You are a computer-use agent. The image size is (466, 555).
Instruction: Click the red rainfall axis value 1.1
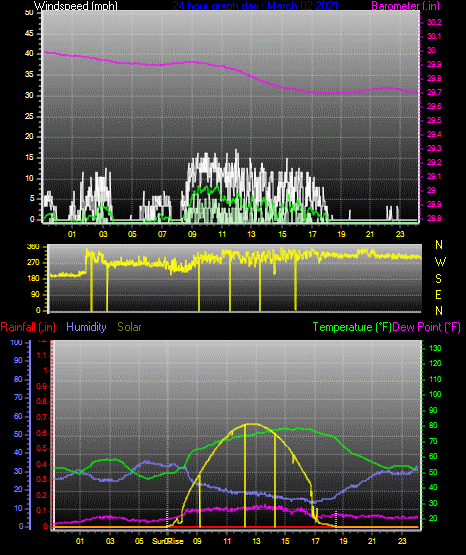[42, 355]
